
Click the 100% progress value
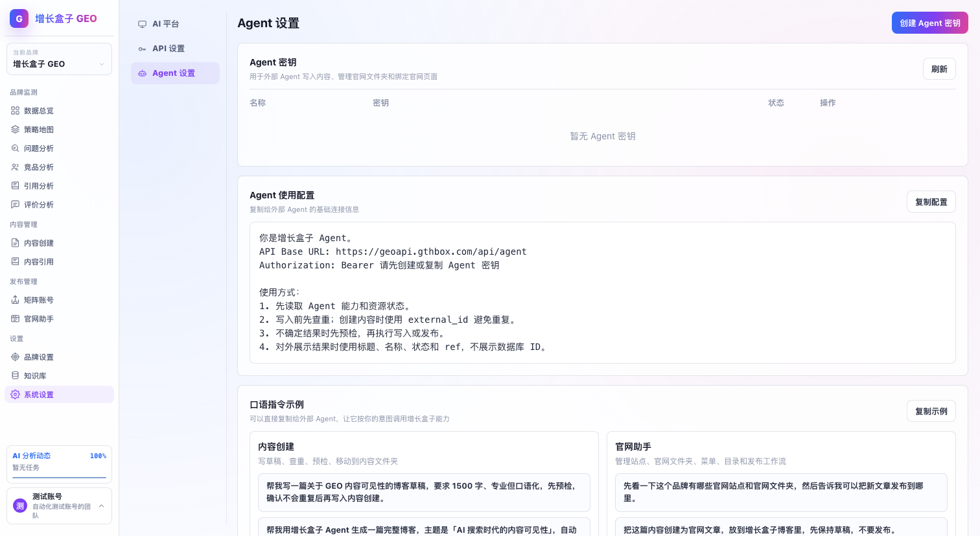(x=98, y=456)
